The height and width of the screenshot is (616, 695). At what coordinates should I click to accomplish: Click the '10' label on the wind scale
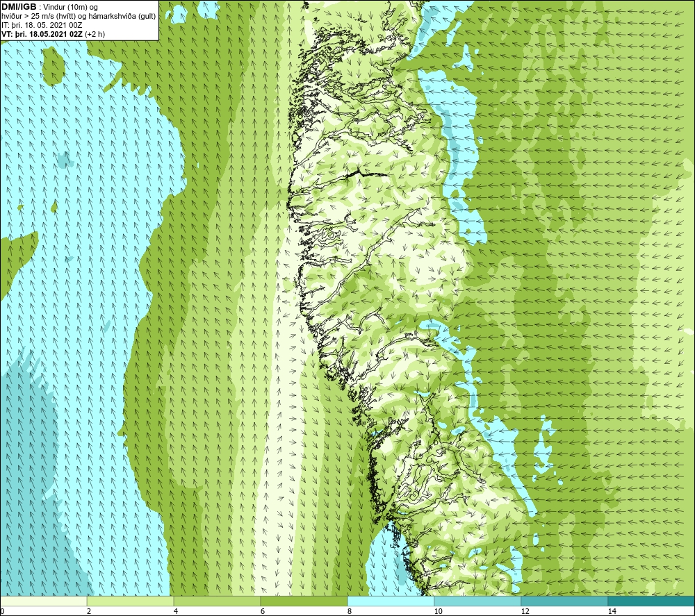tap(438, 611)
